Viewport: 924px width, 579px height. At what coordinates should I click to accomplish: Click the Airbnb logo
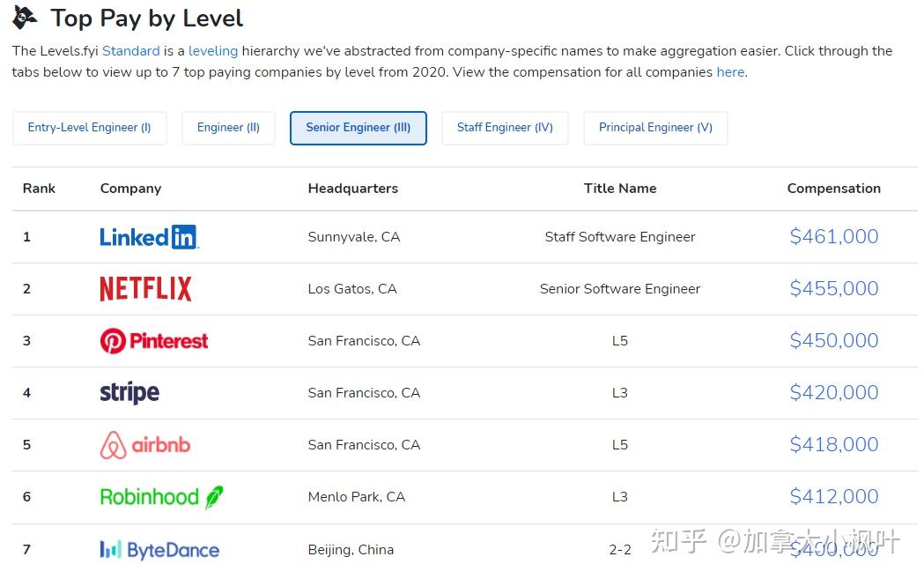[145, 445]
